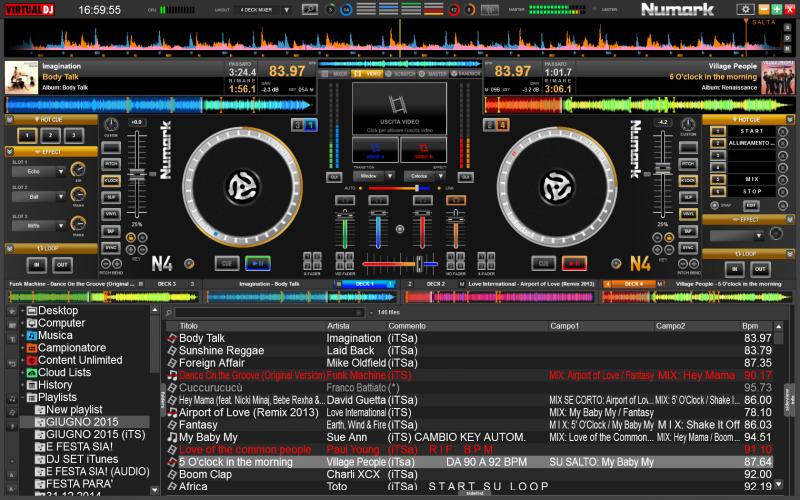Image resolution: width=800 pixels, height=500 pixels.
Task: Disable VINYL mode on the right deck
Action: (x=688, y=214)
